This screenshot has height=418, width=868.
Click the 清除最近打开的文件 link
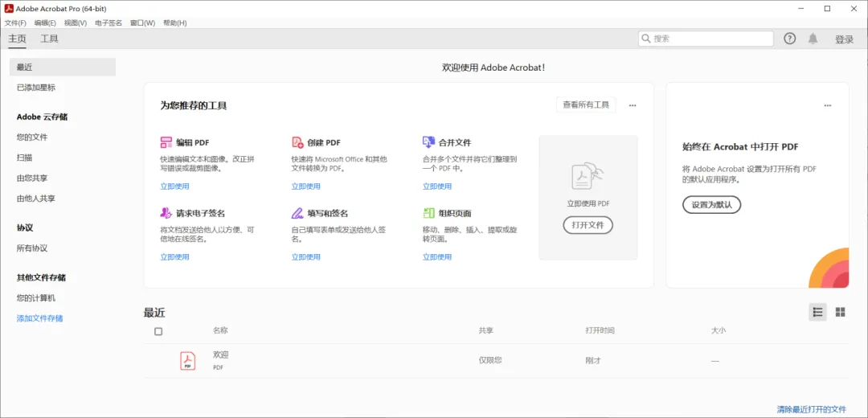pyautogui.click(x=812, y=410)
